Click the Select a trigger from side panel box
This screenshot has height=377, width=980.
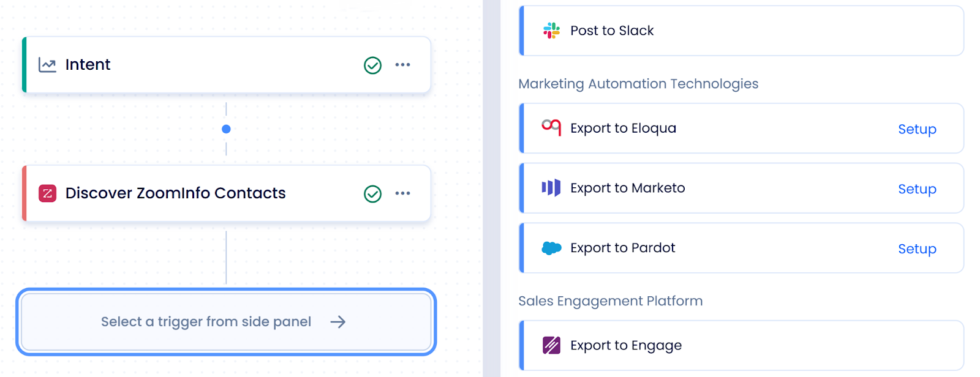point(227,322)
